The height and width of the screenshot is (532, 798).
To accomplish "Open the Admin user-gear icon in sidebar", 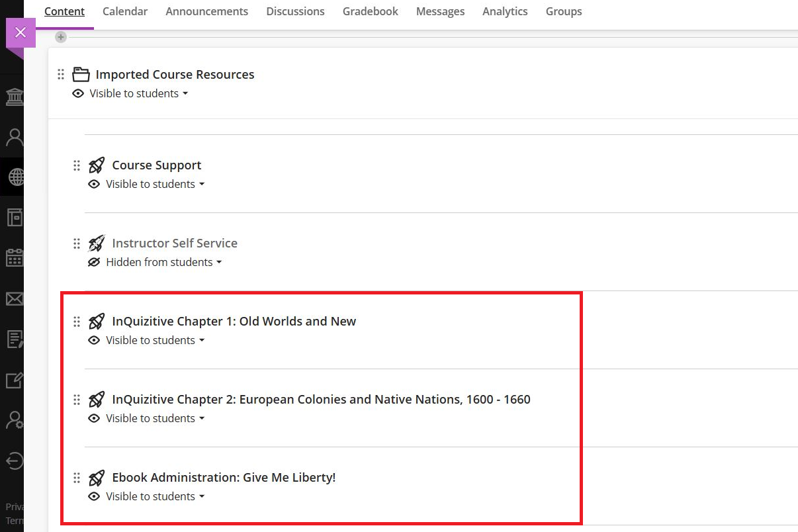I will coord(14,420).
